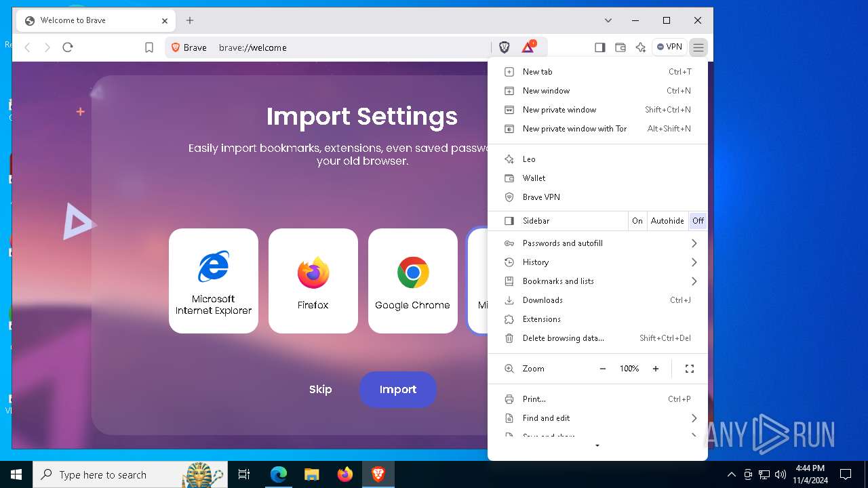Set Sidebar to Off
The width and height of the screenshot is (868, 488).
click(x=698, y=221)
